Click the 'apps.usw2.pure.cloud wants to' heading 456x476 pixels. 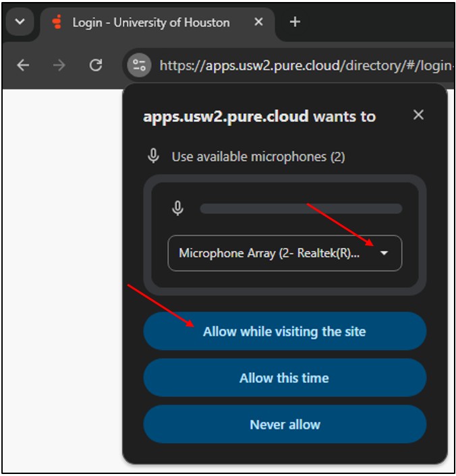coord(259,117)
